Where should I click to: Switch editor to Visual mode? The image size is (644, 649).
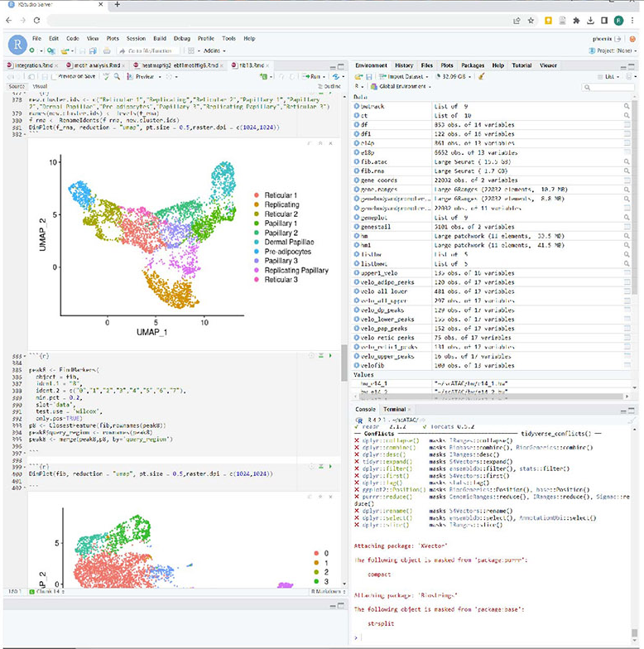click(x=40, y=86)
